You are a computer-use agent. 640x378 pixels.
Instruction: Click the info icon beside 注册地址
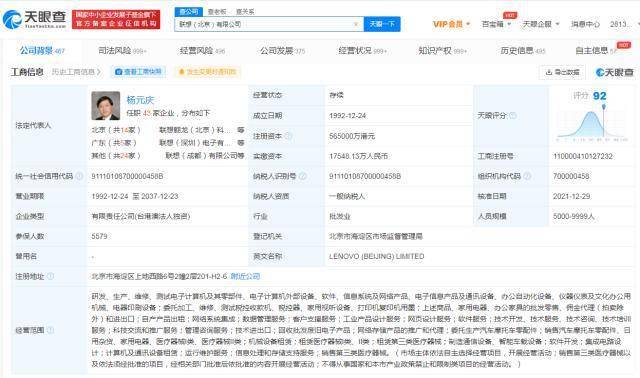click(x=50, y=276)
